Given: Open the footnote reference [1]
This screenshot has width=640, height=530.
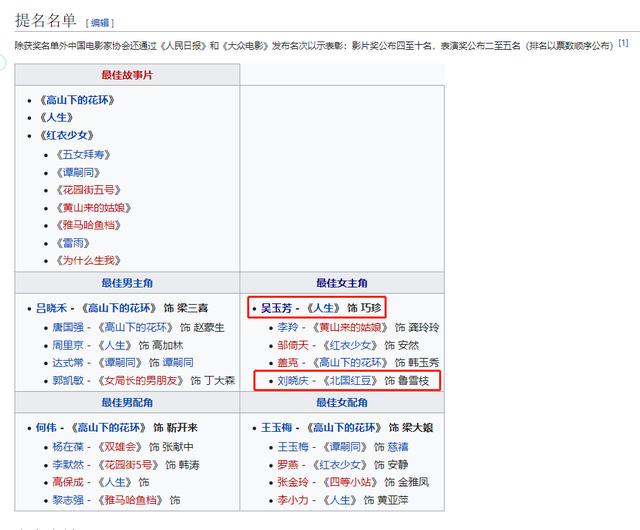Looking at the screenshot, I should [623, 43].
